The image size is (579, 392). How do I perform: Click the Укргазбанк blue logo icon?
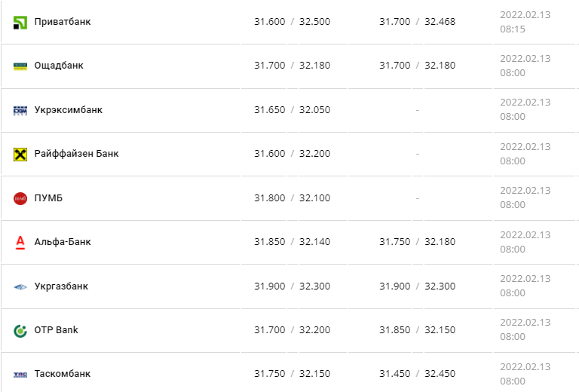[20, 286]
